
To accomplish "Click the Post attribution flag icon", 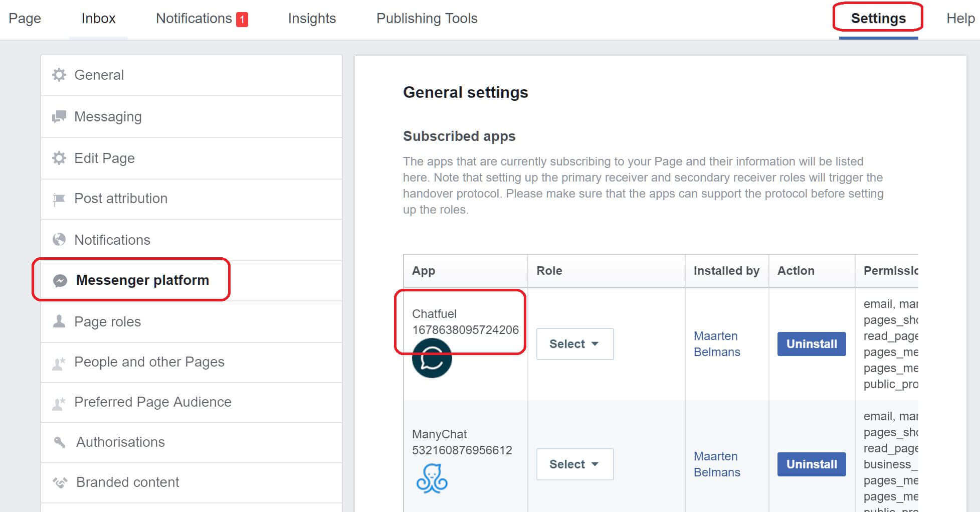I will click(x=59, y=199).
